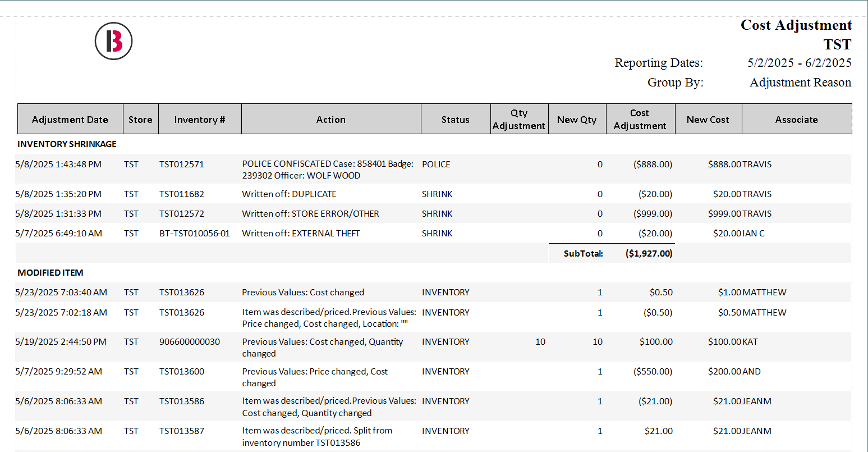Click the Qty Adjustment value 10
This screenshot has width=868, height=452.
(540, 341)
